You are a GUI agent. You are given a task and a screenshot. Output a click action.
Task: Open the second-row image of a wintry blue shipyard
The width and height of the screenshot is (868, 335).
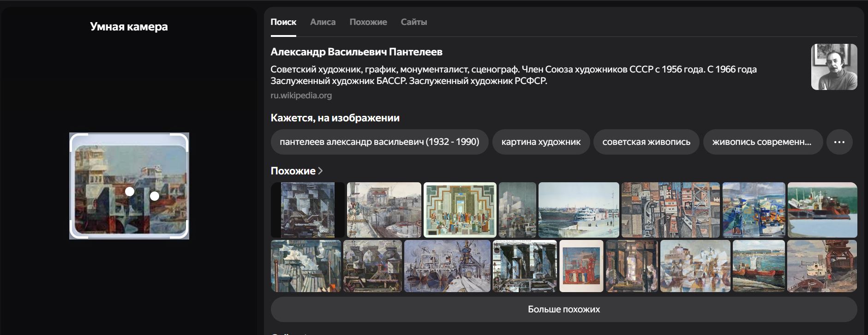(447, 266)
